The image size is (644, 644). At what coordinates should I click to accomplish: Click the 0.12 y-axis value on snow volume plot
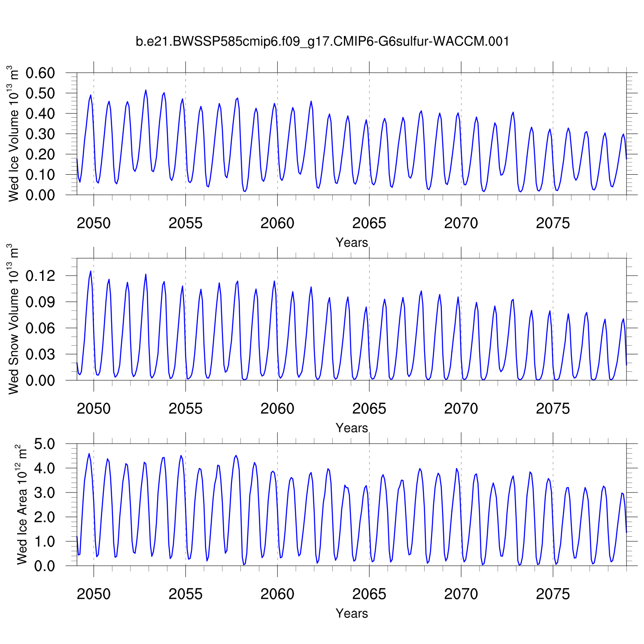pyautogui.click(x=40, y=276)
